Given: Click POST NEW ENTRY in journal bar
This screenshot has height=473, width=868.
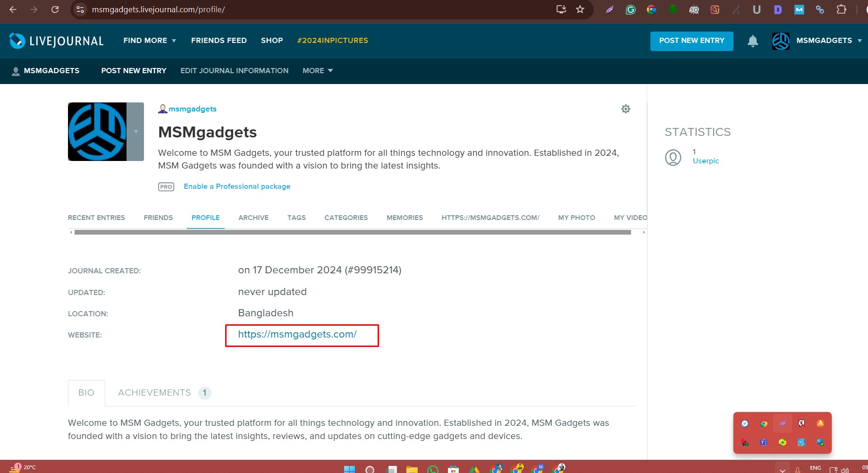Looking at the screenshot, I should pyautogui.click(x=134, y=71).
